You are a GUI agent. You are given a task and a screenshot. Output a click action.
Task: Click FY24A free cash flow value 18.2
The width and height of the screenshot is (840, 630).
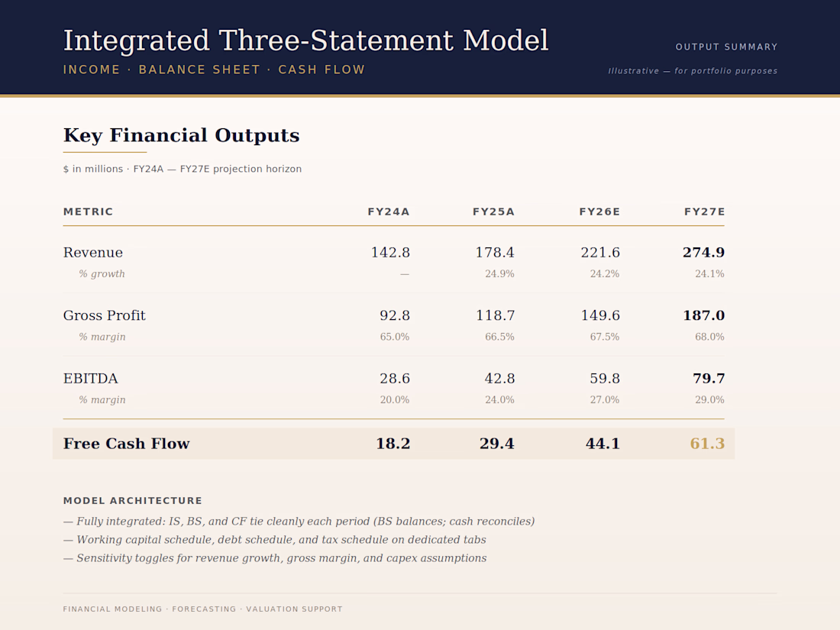click(393, 444)
